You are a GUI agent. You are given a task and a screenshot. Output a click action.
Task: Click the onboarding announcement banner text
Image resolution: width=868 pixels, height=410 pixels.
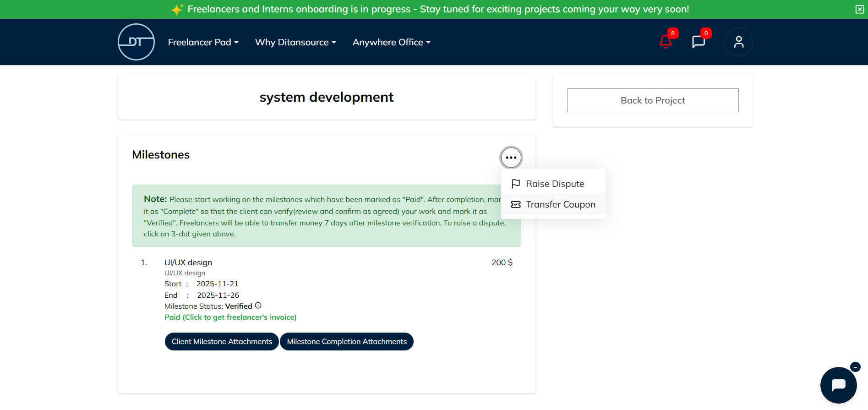437,9
